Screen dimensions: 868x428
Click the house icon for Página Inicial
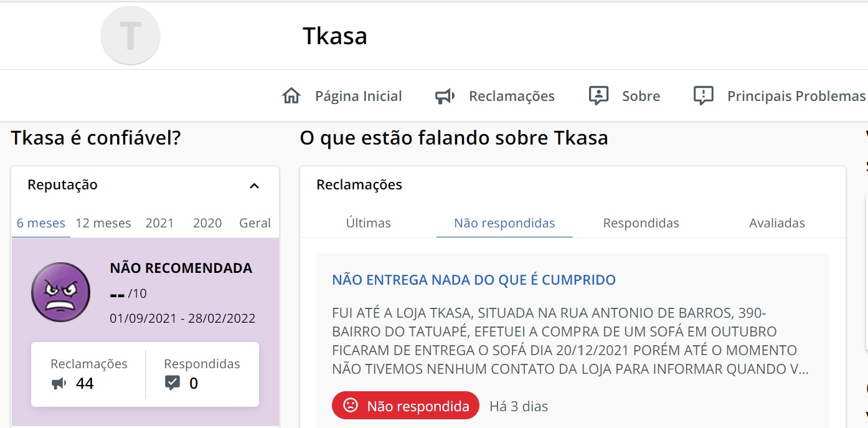(291, 96)
